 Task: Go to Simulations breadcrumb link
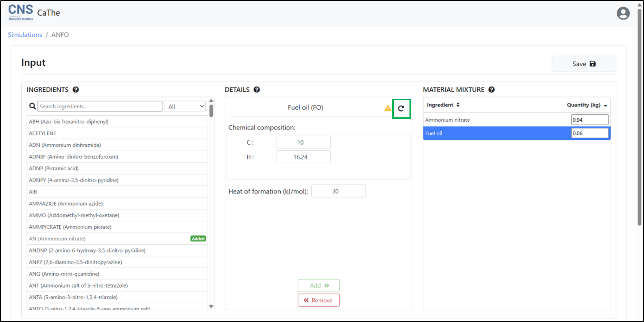click(25, 35)
